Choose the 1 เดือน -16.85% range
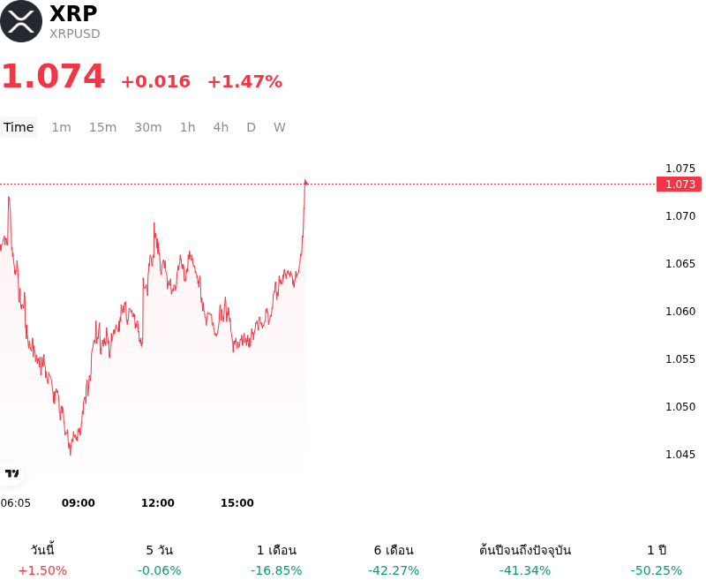Viewport: 706px width, 588px height. 276,560
